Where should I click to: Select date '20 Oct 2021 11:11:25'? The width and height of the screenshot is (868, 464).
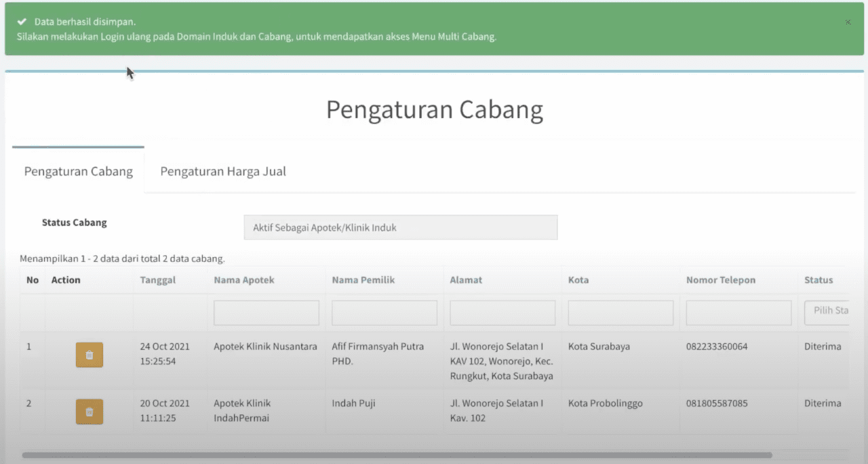(x=165, y=410)
